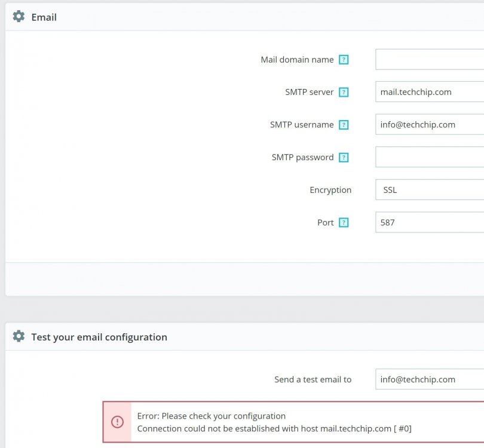The image size is (484, 448).
Task: Click the gear icon beside Test your email configuration
Action: (x=19, y=336)
